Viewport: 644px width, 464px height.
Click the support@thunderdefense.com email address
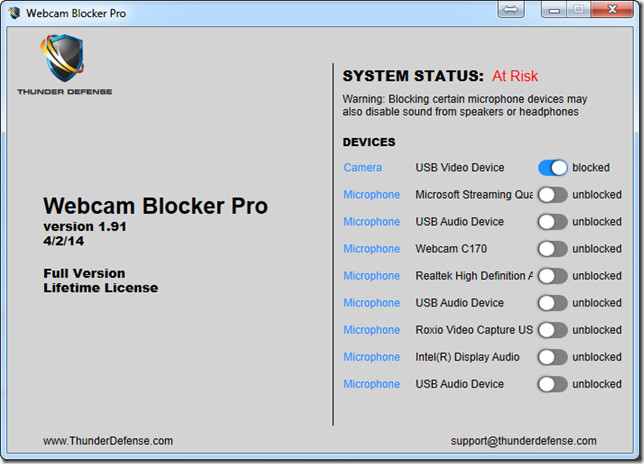524,441
